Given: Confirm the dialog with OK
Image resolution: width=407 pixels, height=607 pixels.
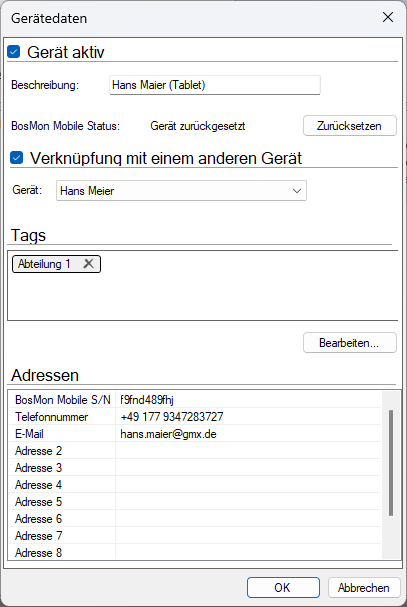Looking at the screenshot, I should tap(283, 587).
